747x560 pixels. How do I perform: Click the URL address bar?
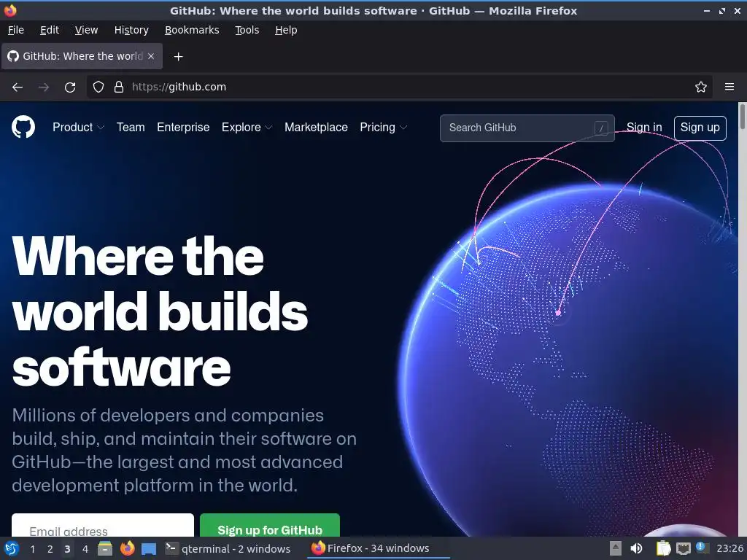399,87
